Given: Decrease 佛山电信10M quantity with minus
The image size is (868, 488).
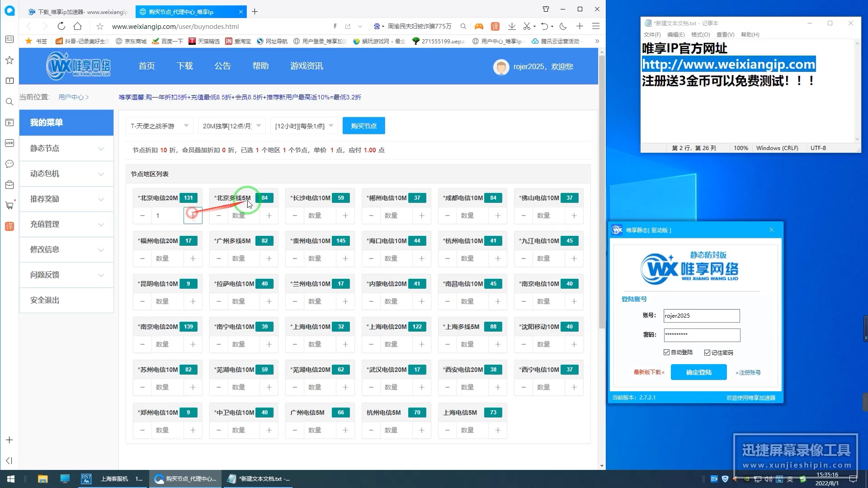Looking at the screenshot, I should click(524, 216).
